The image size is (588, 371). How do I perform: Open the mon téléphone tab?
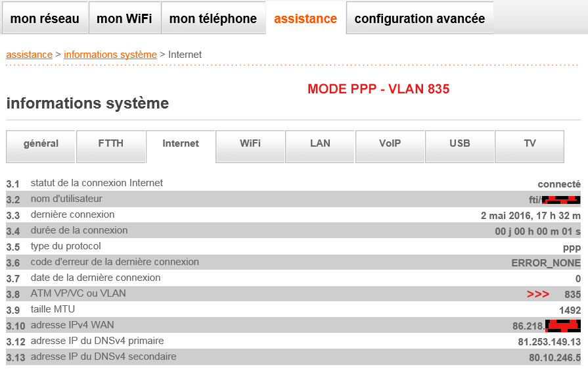(x=213, y=18)
